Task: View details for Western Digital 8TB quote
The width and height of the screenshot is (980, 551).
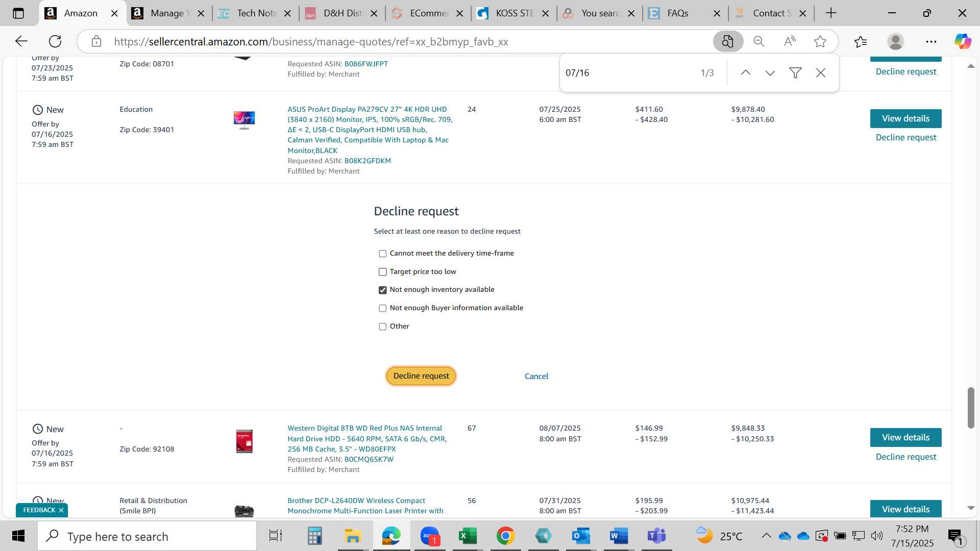Action: pyautogui.click(x=905, y=437)
